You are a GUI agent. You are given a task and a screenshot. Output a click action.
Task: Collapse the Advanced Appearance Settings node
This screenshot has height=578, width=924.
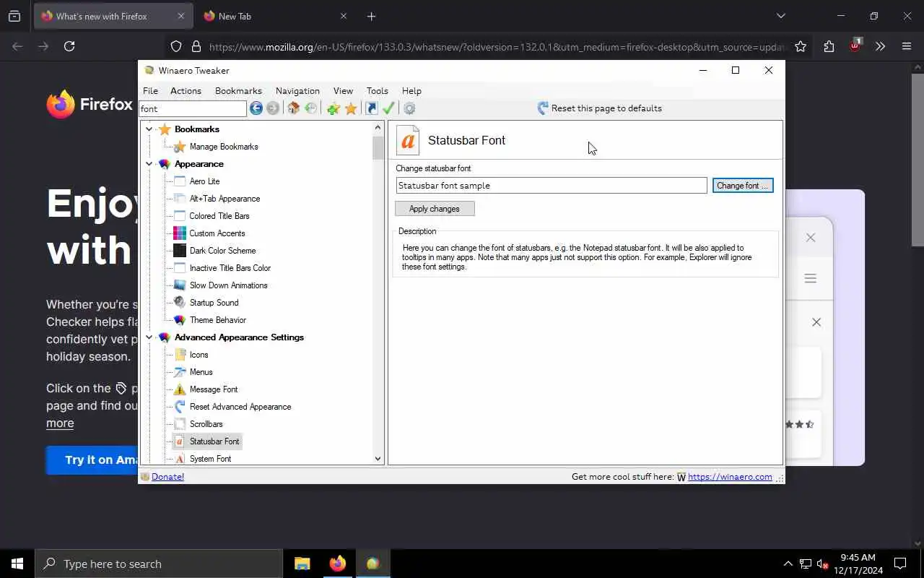point(149,337)
